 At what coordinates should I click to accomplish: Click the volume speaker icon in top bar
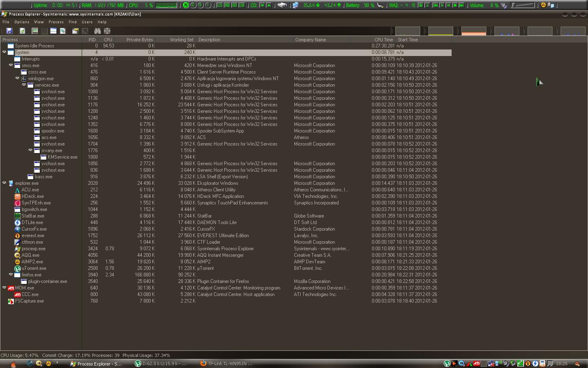coord(504,5)
